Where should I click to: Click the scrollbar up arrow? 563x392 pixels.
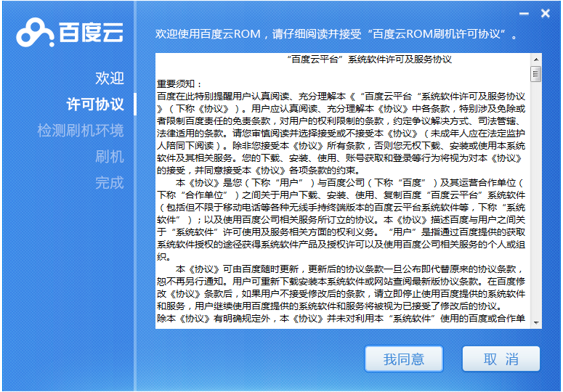536,60
